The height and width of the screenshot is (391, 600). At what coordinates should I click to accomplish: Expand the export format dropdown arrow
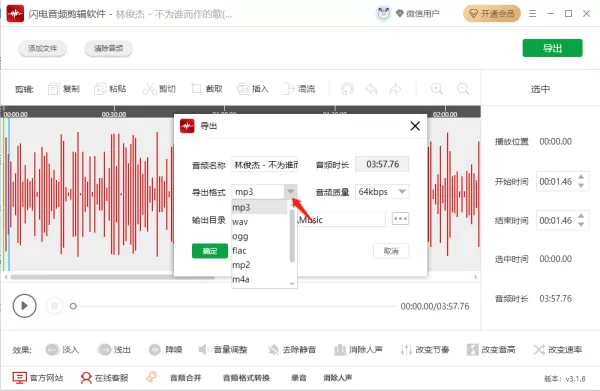point(290,192)
